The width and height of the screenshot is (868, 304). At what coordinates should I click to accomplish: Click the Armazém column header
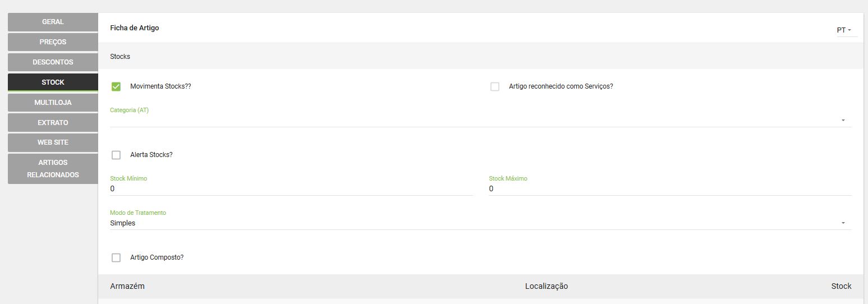[x=127, y=286]
